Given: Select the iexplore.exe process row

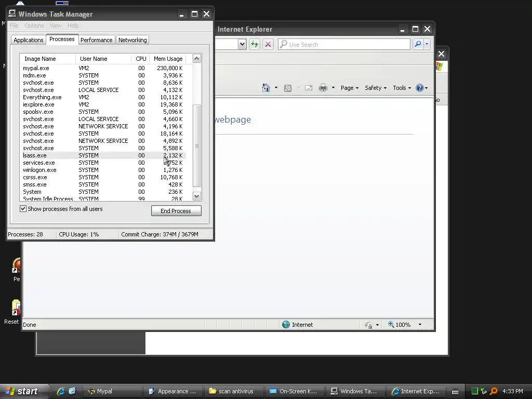Looking at the screenshot, I should [x=103, y=104].
